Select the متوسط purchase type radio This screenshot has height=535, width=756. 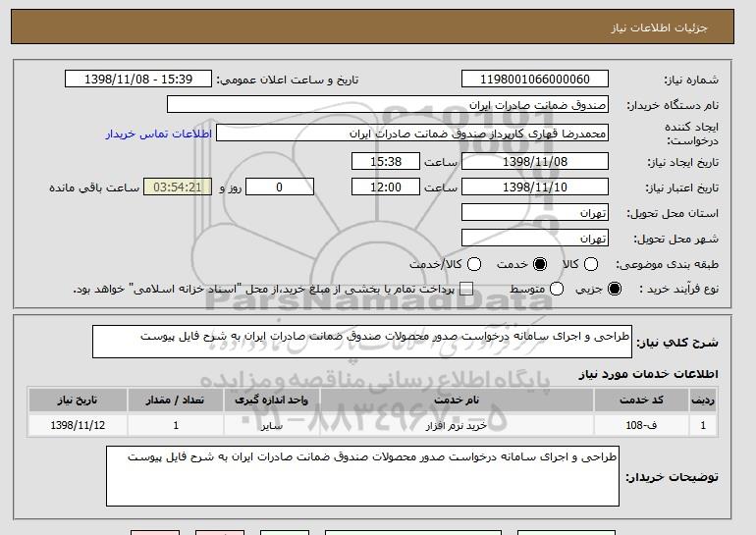pyautogui.click(x=557, y=289)
